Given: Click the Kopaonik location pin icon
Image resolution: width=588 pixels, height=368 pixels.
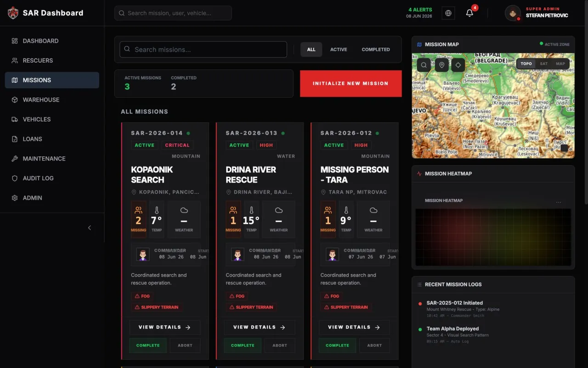Looking at the screenshot, I should [134, 192].
